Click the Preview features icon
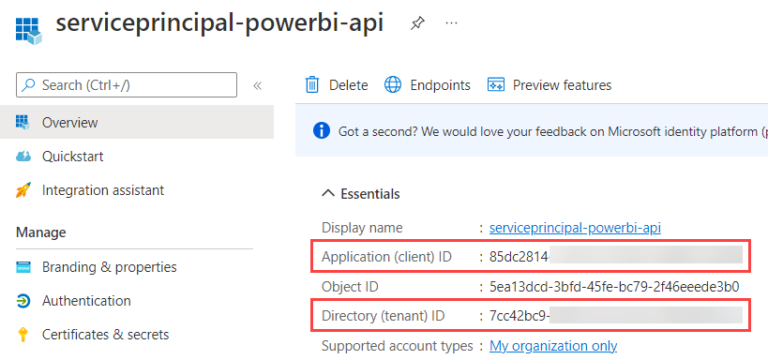The image size is (768, 360). [496, 85]
